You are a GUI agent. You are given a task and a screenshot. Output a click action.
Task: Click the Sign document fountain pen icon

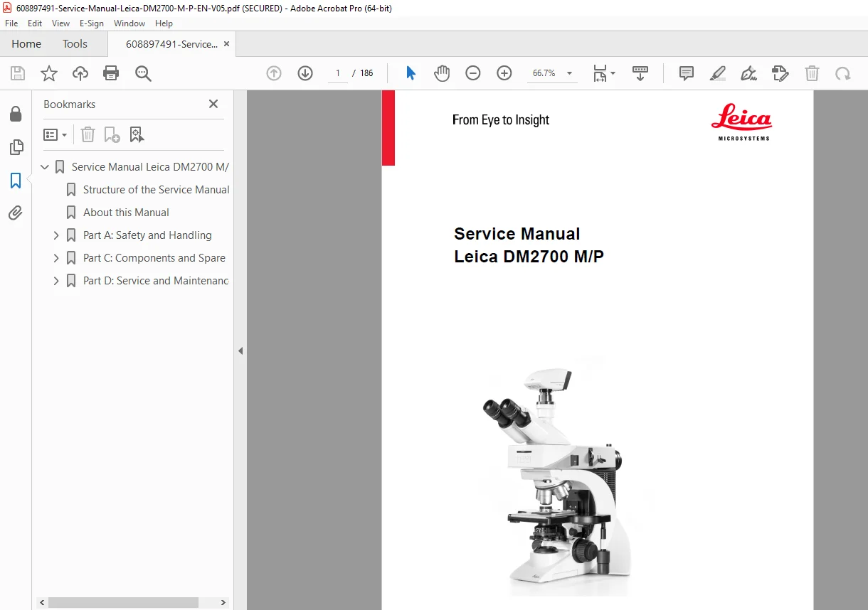(748, 73)
